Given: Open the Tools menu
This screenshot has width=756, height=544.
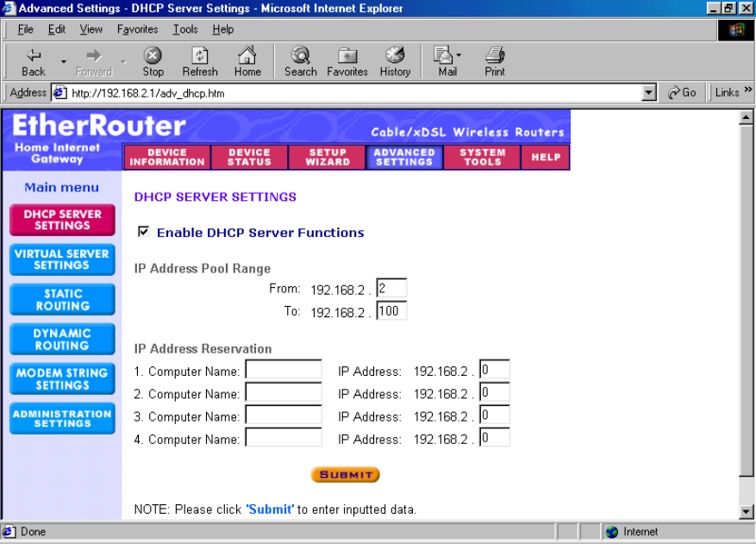Looking at the screenshot, I should 185,29.
